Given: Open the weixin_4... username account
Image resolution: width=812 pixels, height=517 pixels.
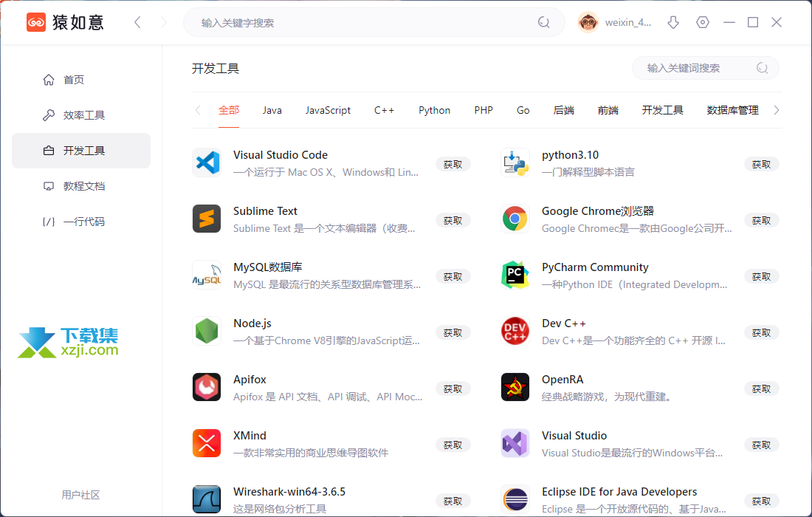Looking at the screenshot, I should point(628,22).
